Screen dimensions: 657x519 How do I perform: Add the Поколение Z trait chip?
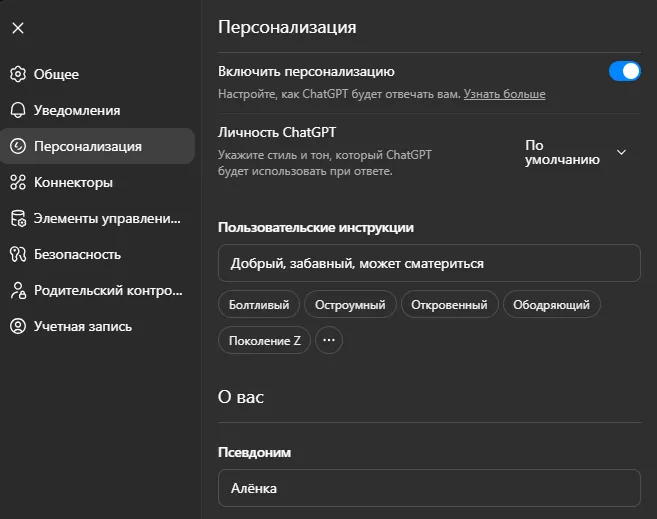point(264,340)
